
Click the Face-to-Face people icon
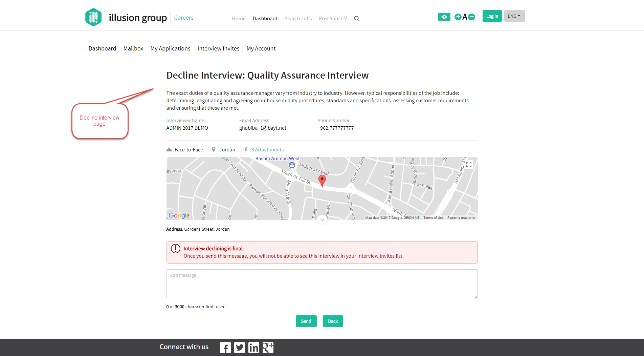pyautogui.click(x=169, y=149)
